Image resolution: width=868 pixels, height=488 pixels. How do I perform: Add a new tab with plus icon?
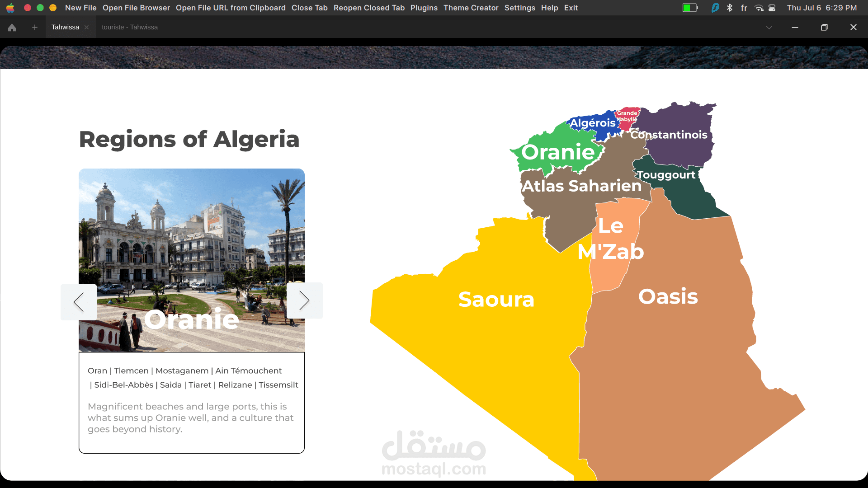click(x=35, y=28)
